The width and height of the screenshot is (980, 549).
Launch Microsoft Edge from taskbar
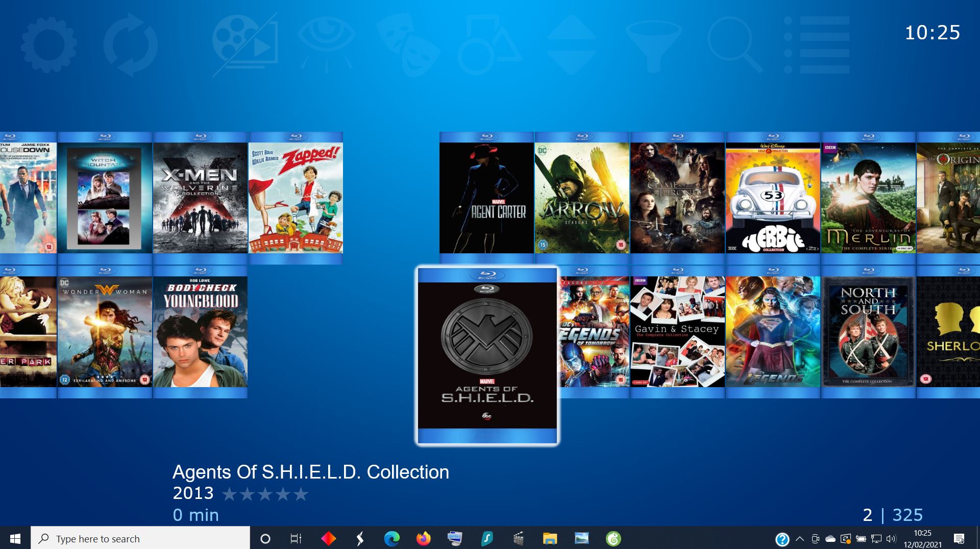pos(391,538)
